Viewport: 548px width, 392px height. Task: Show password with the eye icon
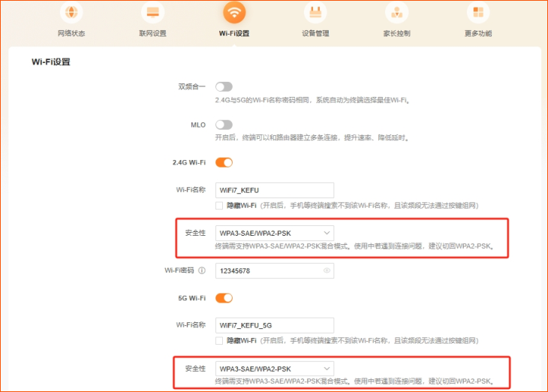pos(327,270)
